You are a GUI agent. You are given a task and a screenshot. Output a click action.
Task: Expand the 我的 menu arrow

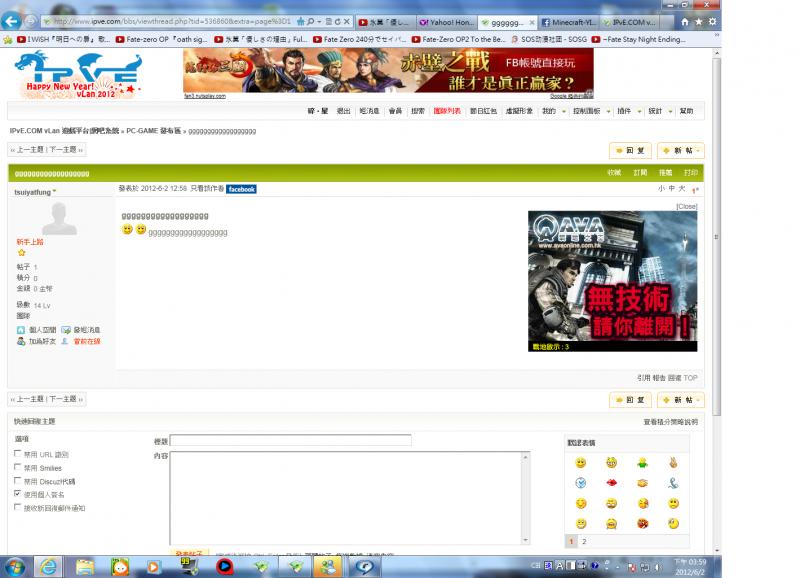(563, 111)
